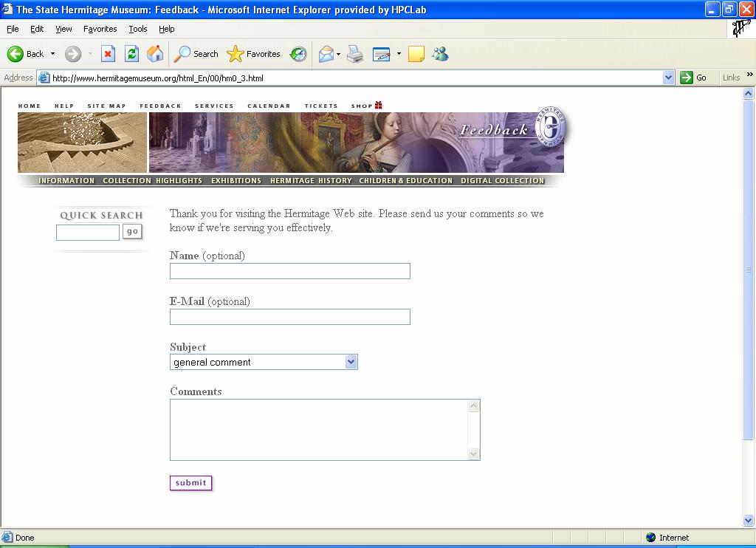This screenshot has height=548, width=756.
Task: Click page scrollbar up arrow
Action: click(749, 94)
